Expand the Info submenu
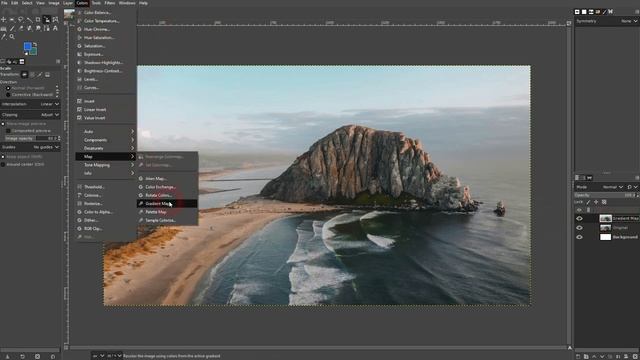This screenshot has height=360, width=640. pyautogui.click(x=106, y=173)
